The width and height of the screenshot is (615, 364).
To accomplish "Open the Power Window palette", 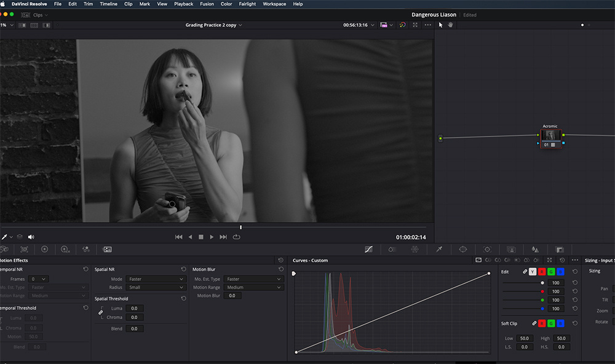I will click(x=463, y=250).
